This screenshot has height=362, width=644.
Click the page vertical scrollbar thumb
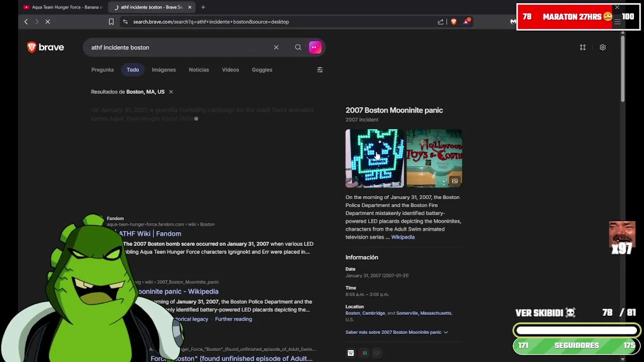point(622,68)
